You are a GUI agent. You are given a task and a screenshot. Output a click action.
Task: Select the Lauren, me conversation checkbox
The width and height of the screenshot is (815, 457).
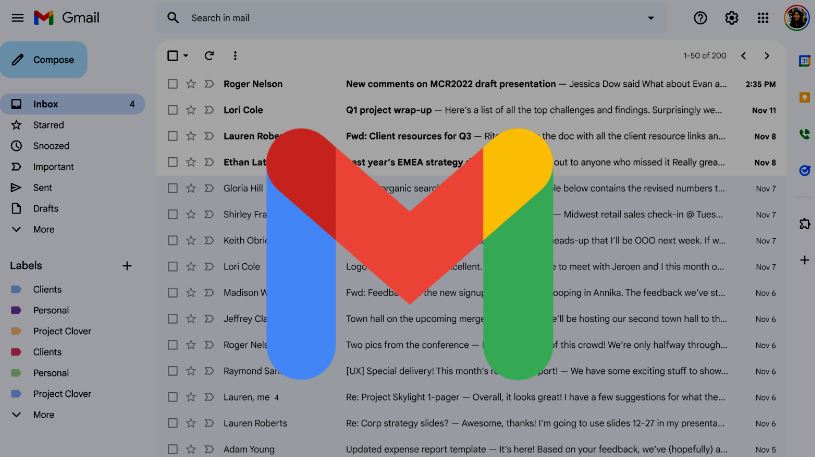point(173,397)
